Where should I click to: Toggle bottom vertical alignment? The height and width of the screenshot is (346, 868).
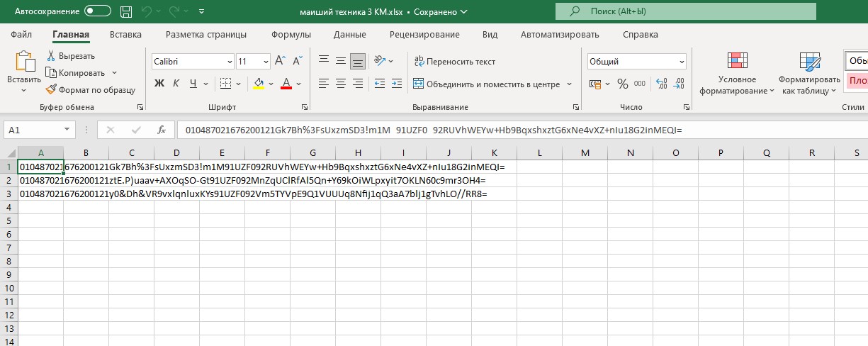(x=358, y=62)
